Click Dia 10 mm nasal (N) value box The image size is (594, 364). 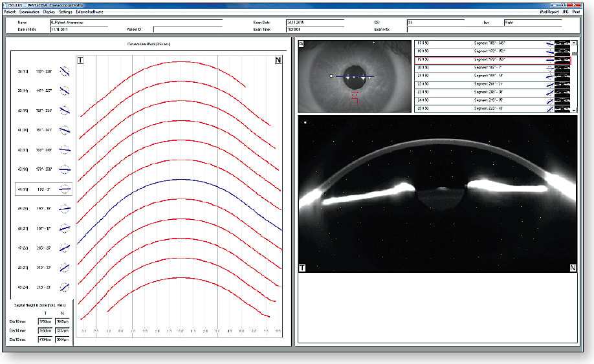pos(63,321)
